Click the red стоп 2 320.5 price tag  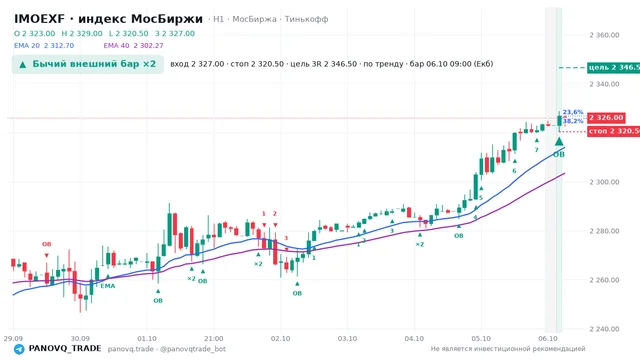pyautogui.click(x=613, y=131)
